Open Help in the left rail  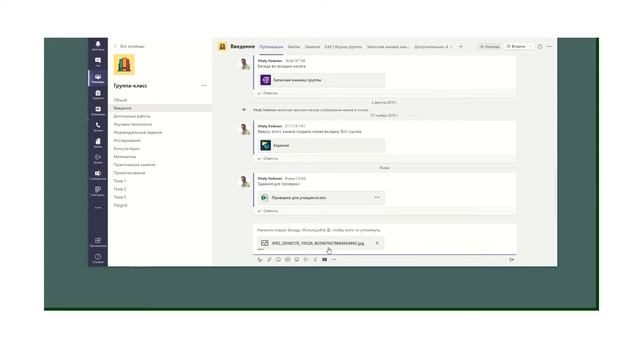tap(98, 258)
